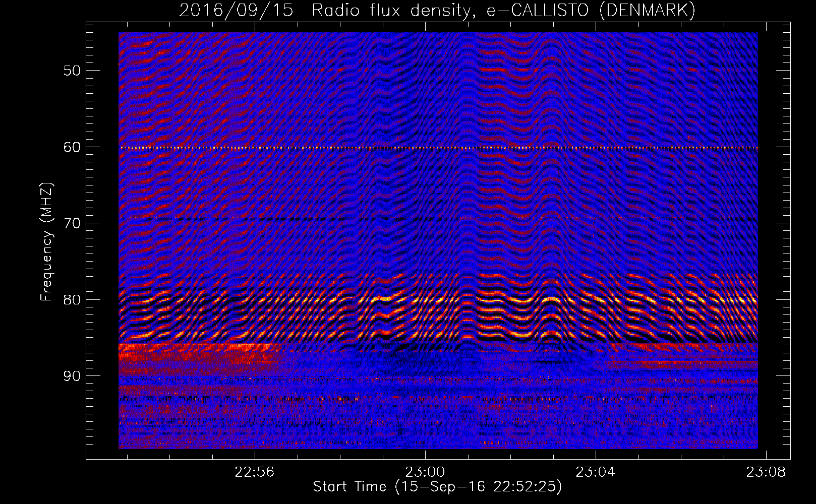This screenshot has height=504, width=816.
Task: Click the '23:00' time tick label
Action: click(425, 472)
